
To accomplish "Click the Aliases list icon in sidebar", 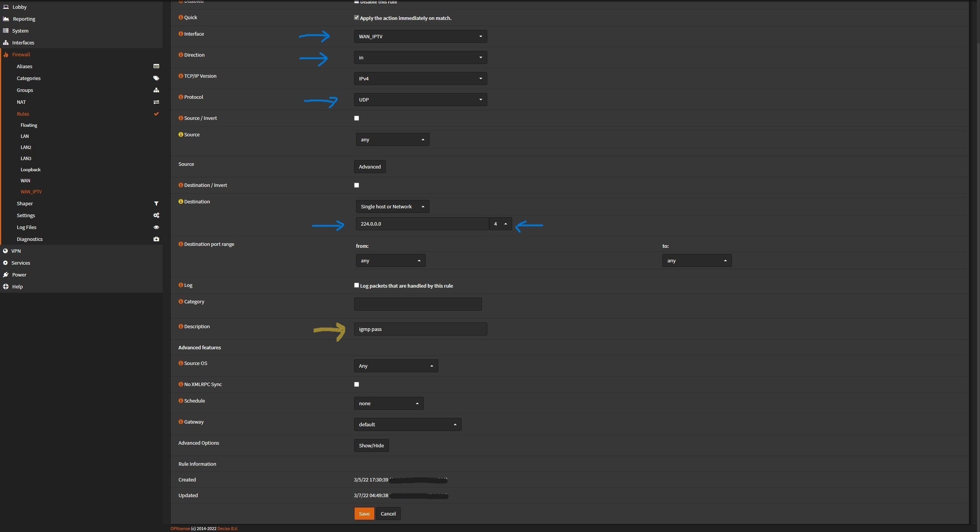I will 156,66.
